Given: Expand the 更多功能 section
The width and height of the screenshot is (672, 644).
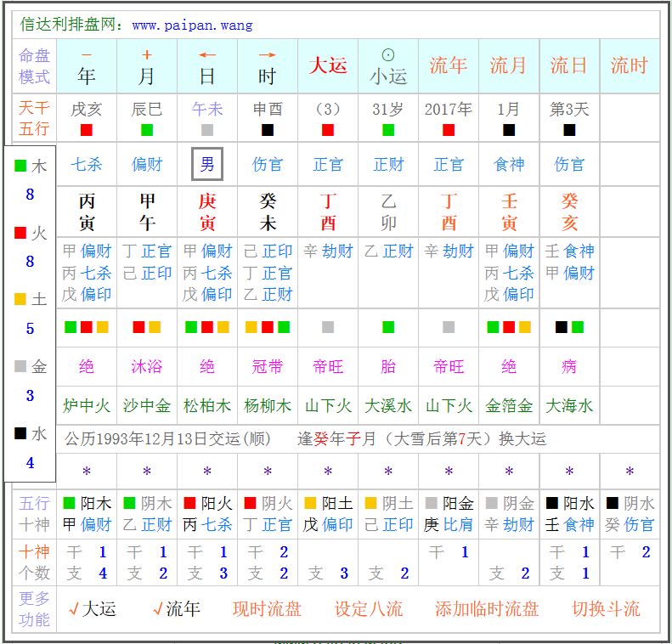Looking at the screenshot, I should [35, 608].
